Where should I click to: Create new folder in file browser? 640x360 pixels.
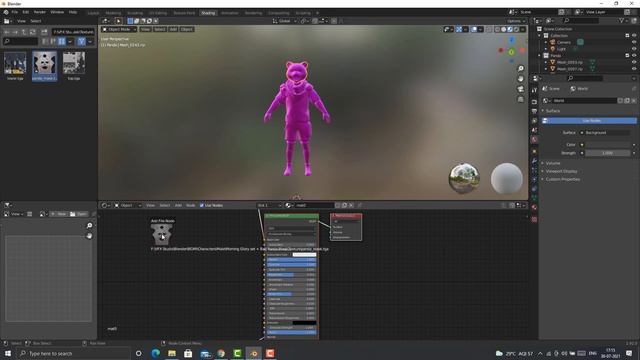[44, 32]
